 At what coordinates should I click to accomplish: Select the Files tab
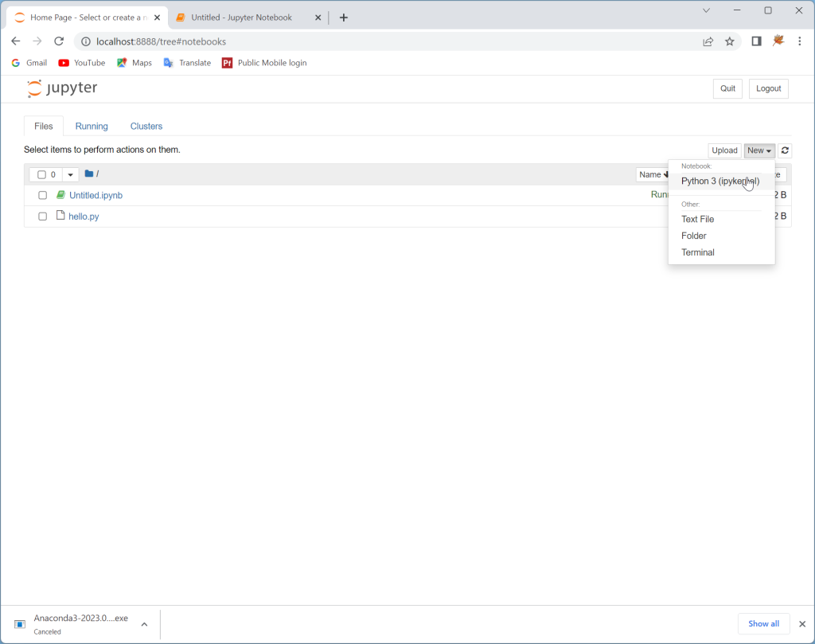point(44,127)
